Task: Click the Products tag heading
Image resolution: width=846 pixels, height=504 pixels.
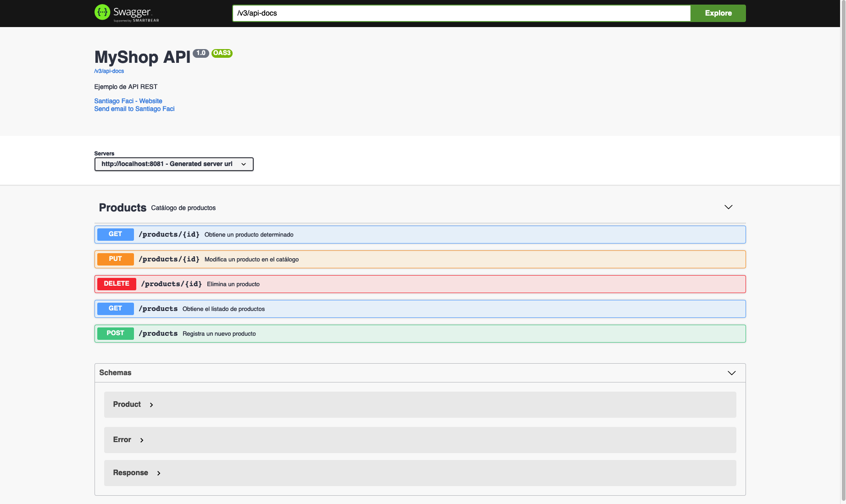Action: pos(122,208)
